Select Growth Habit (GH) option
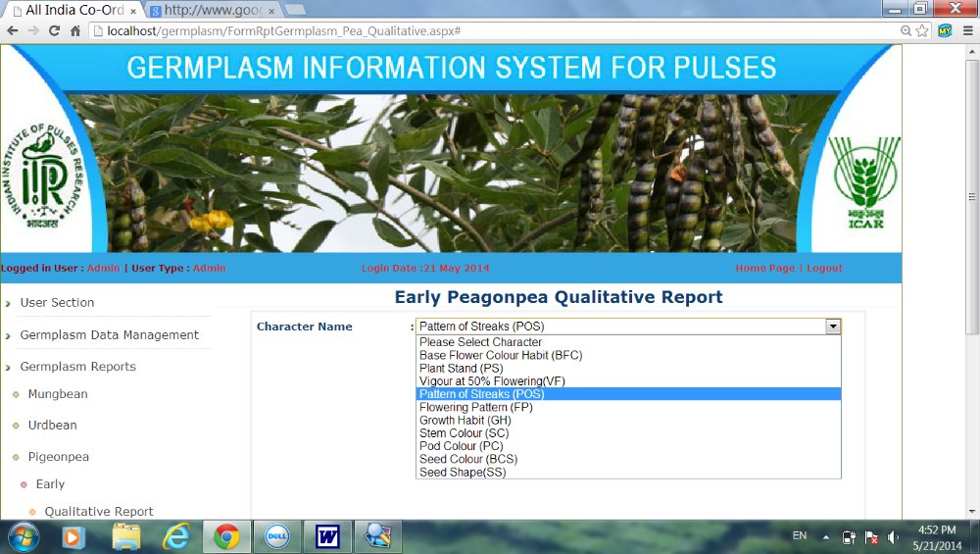The height and width of the screenshot is (554, 980). coord(628,421)
